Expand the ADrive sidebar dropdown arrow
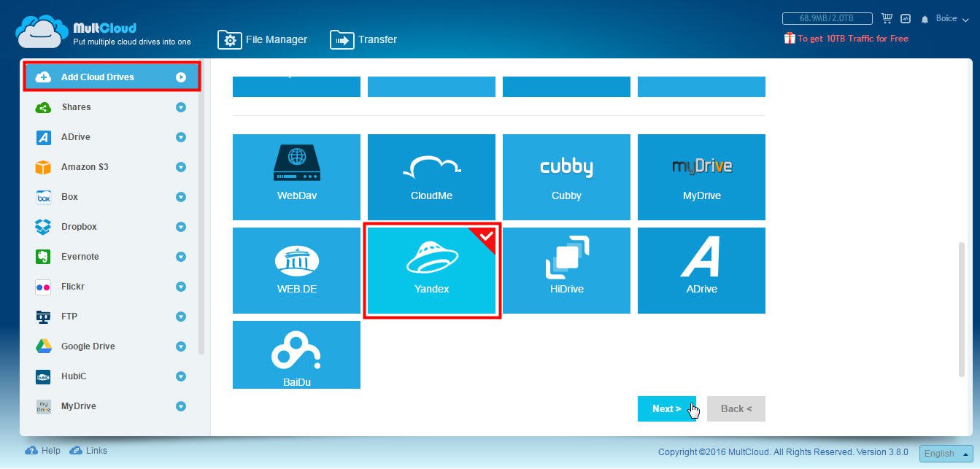The height and width of the screenshot is (469, 980). [x=181, y=137]
